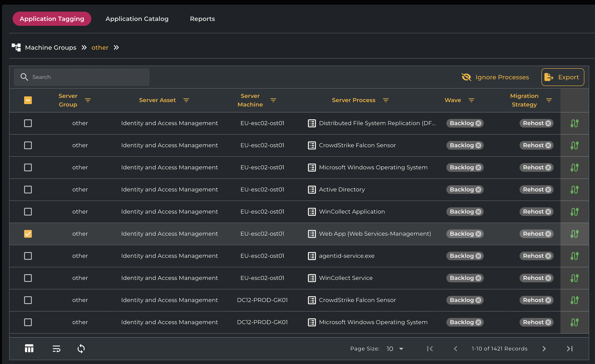Viewport: 595px width, 364px height.
Task: Open Server Process column filter
Action: pos(386,100)
